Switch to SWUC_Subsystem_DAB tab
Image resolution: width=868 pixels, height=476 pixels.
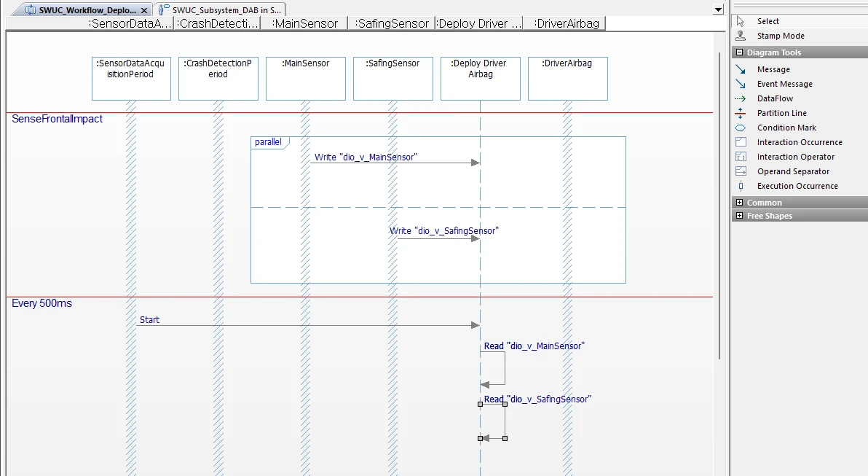[221, 10]
